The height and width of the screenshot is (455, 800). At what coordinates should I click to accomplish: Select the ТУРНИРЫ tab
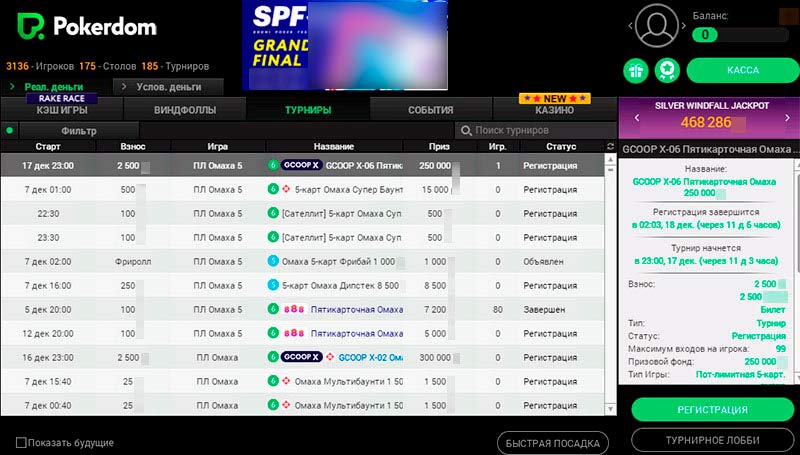click(308, 110)
